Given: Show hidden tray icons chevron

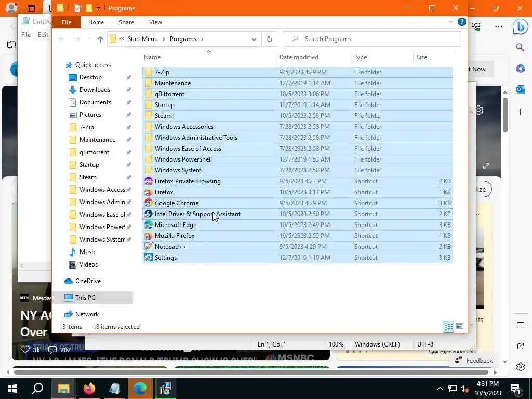Looking at the screenshot, I should tap(440, 389).
